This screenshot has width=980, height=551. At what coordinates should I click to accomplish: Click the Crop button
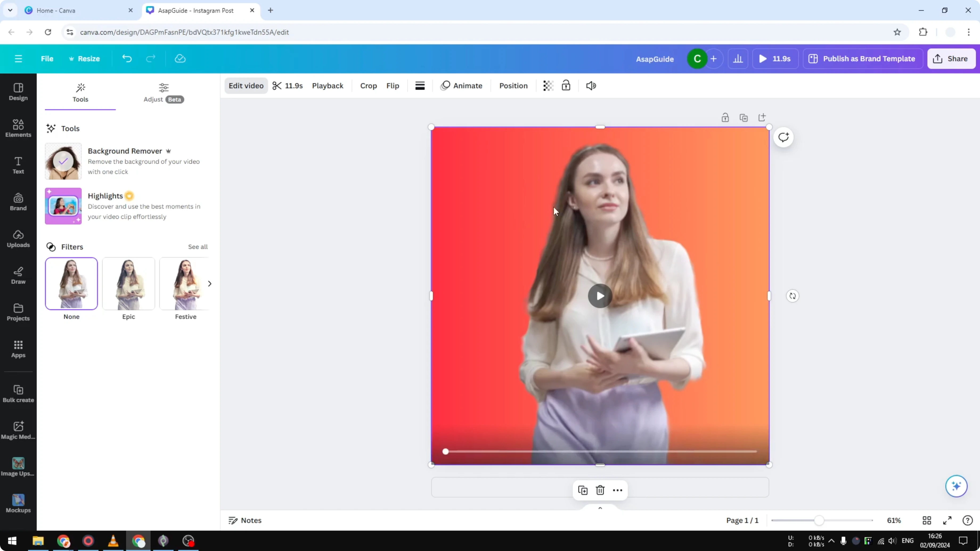tap(368, 85)
